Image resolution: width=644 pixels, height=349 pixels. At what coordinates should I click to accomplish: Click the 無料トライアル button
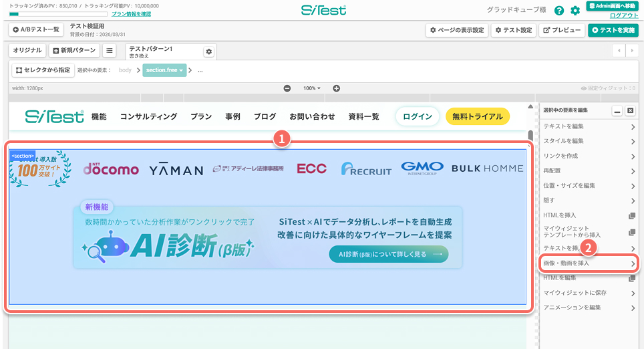click(478, 117)
